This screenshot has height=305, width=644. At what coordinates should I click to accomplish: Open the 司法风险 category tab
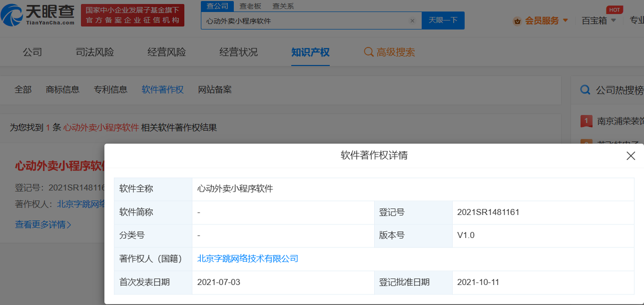click(x=95, y=52)
